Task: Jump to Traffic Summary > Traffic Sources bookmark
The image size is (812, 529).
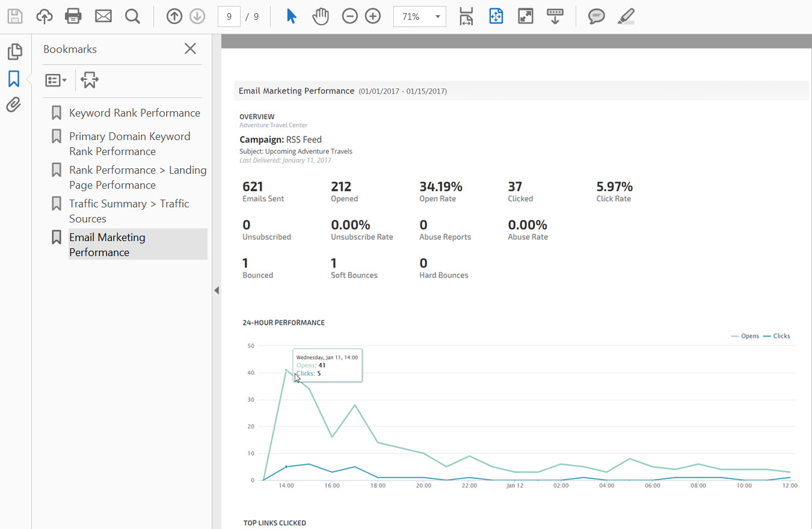Action: click(129, 211)
